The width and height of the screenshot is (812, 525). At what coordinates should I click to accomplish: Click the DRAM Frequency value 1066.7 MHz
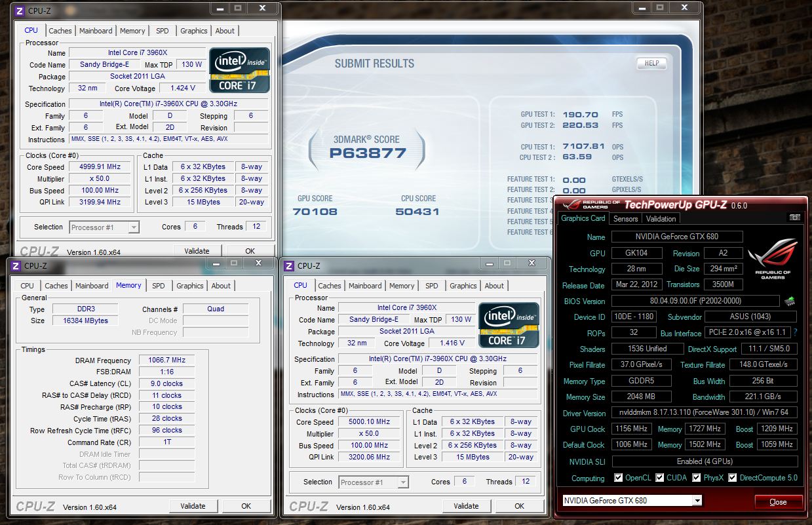168,360
